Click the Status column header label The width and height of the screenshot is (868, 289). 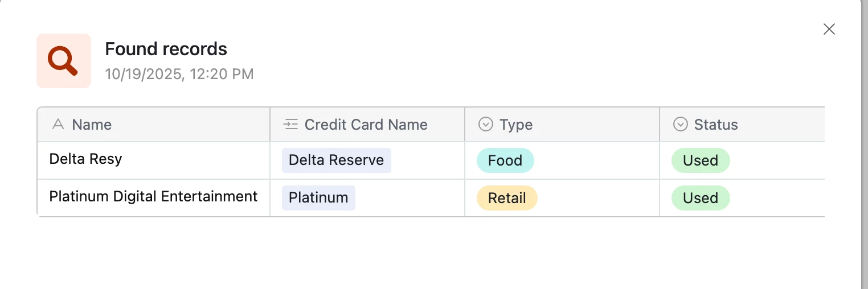tap(716, 125)
